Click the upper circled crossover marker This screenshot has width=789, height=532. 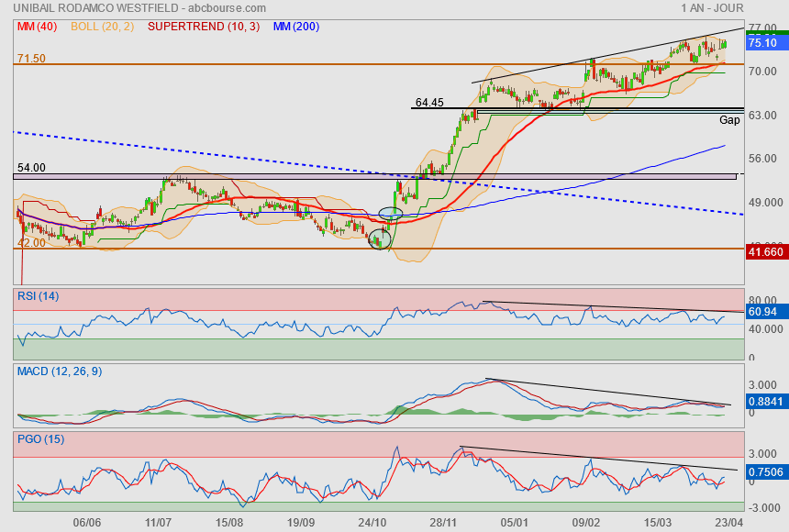click(391, 213)
